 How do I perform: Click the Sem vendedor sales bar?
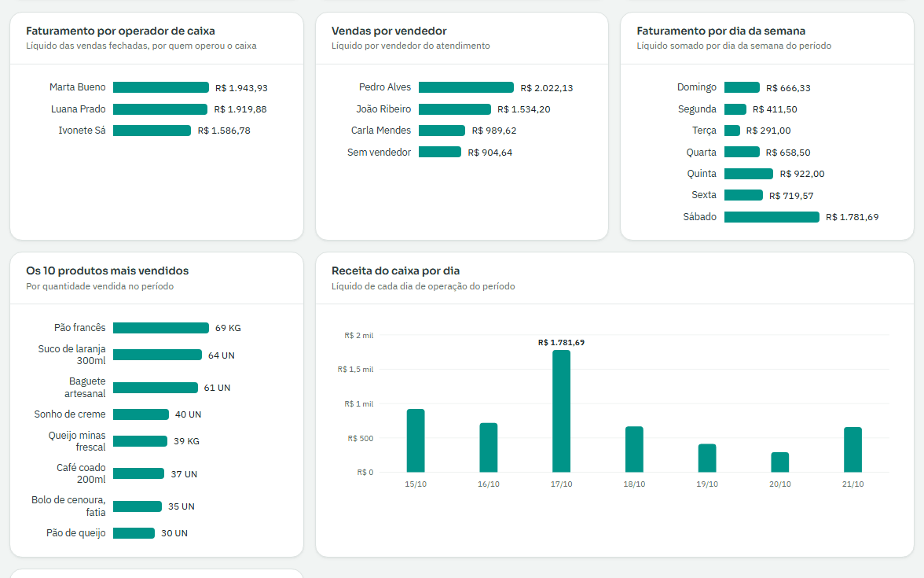440,153
